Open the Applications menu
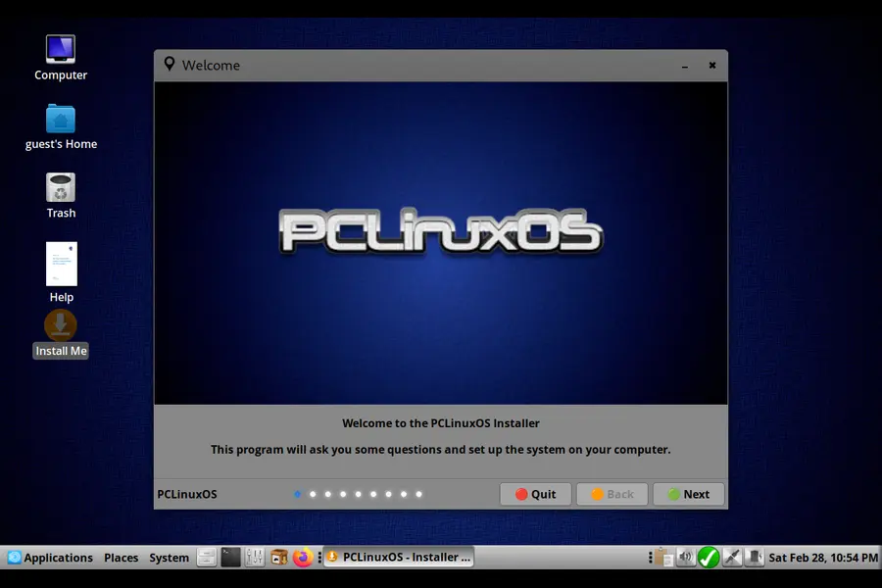 [51, 557]
